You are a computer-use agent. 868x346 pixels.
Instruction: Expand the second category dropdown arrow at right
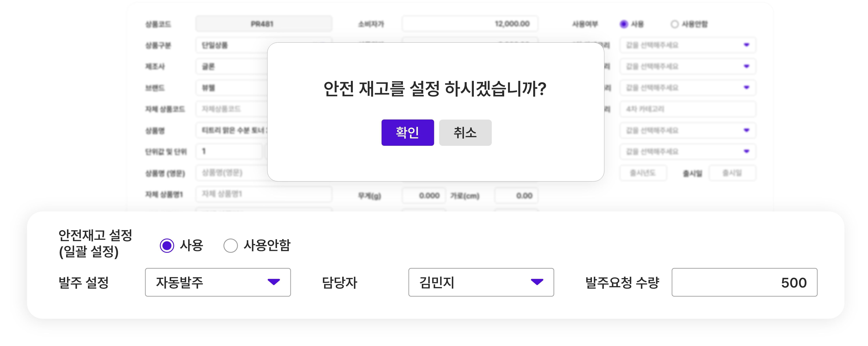[x=746, y=66]
